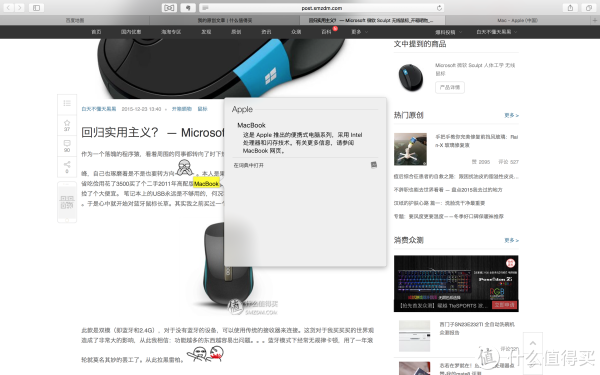
Task: Select the Microsoft Sculpt article tab
Action: (371, 20)
